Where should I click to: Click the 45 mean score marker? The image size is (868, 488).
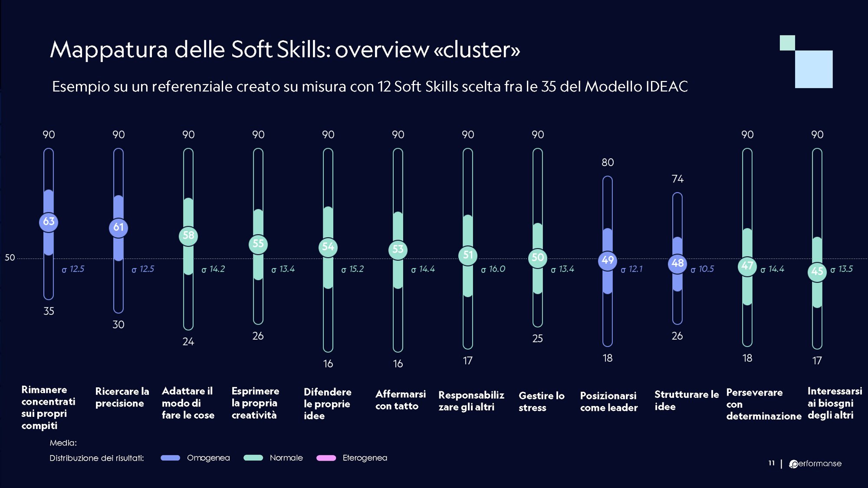817,272
